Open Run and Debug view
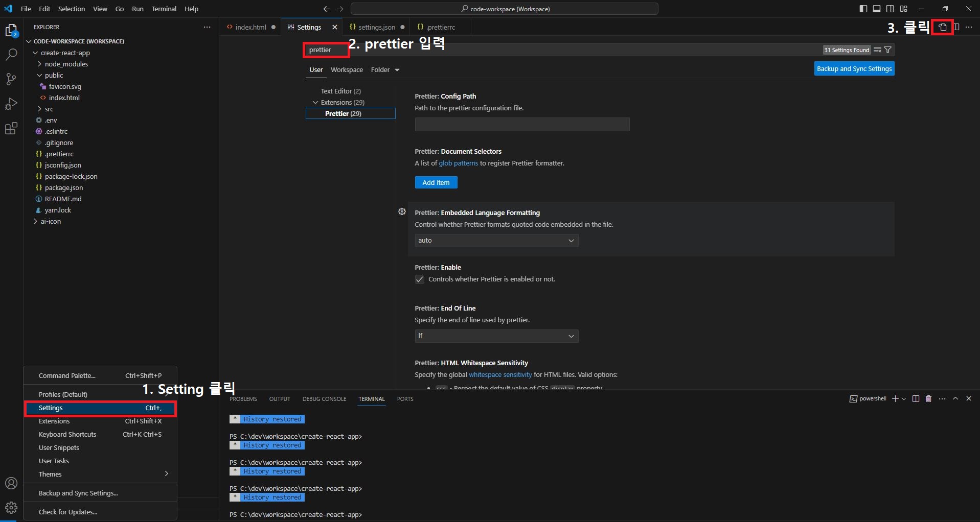 [11, 104]
